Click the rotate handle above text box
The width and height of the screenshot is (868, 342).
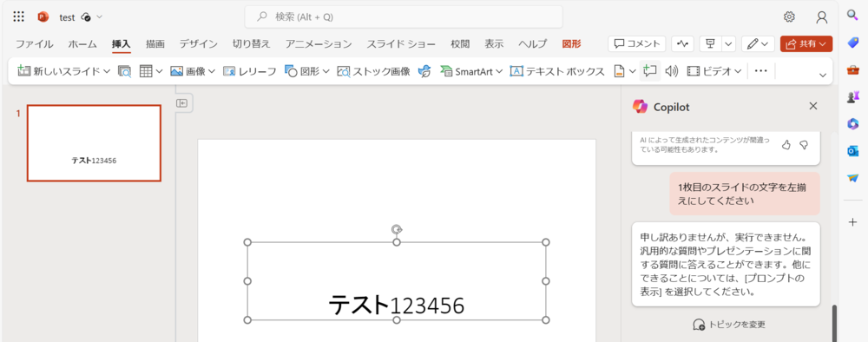pyautogui.click(x=397, y=229)
